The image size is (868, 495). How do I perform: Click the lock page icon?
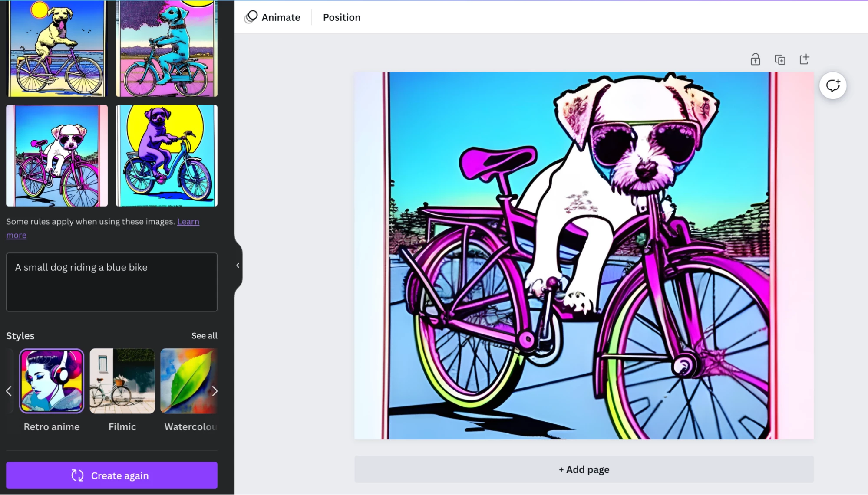click(x=755, y=59)
